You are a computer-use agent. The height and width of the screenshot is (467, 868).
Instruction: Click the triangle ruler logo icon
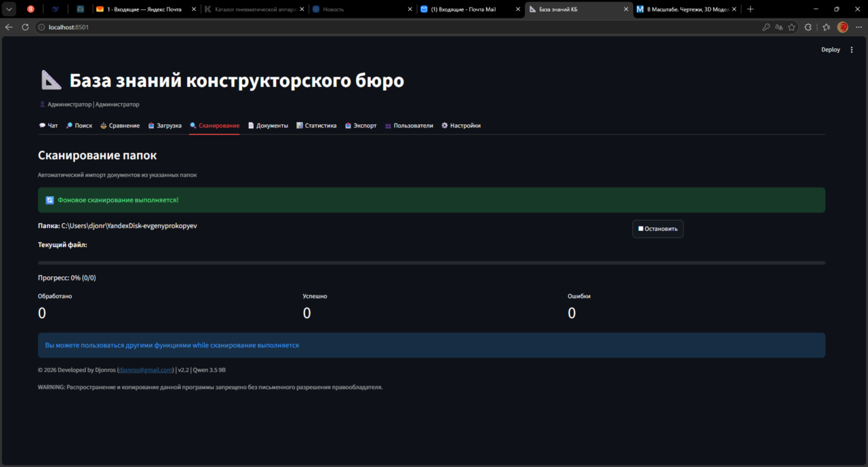click(x=52, y=81)
